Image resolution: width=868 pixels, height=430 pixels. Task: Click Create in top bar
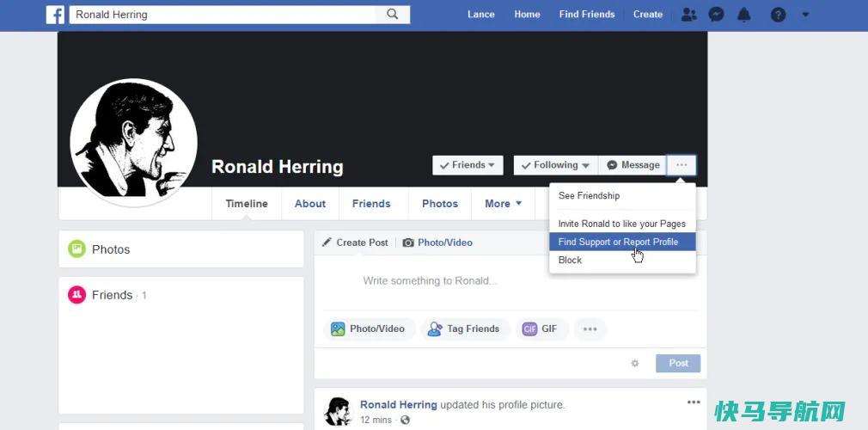coord(648,15)
